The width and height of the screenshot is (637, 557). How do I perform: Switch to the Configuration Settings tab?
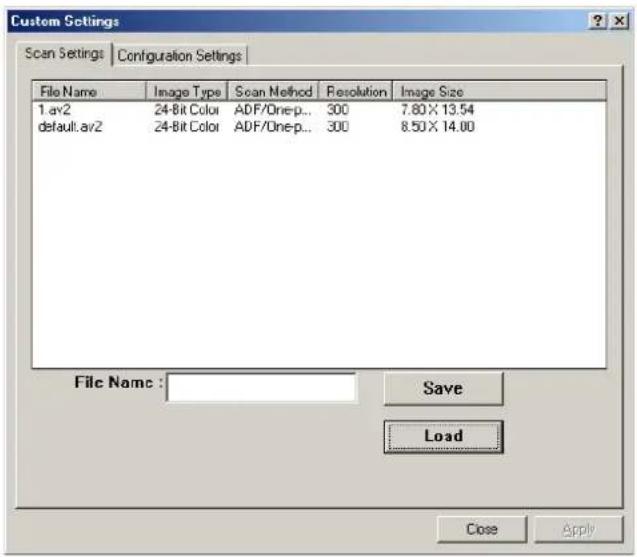pyautogui.click(x=180, y=55)
